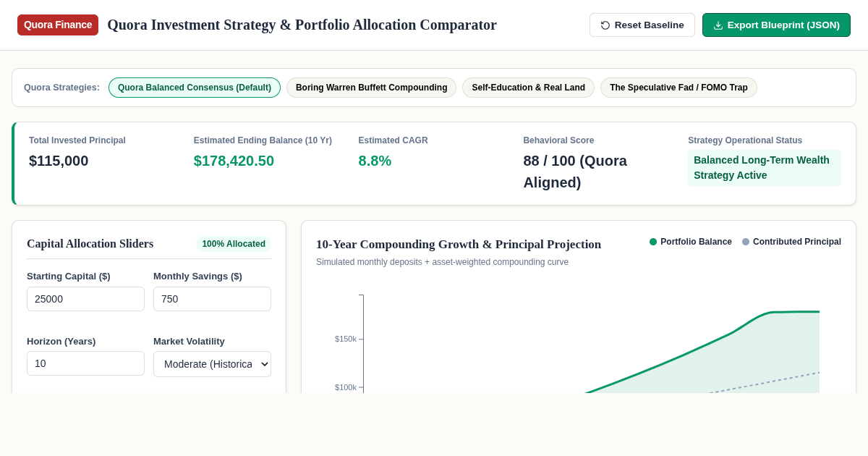Reset Baseline button
The image size is (868, 456).
[642, 25]
